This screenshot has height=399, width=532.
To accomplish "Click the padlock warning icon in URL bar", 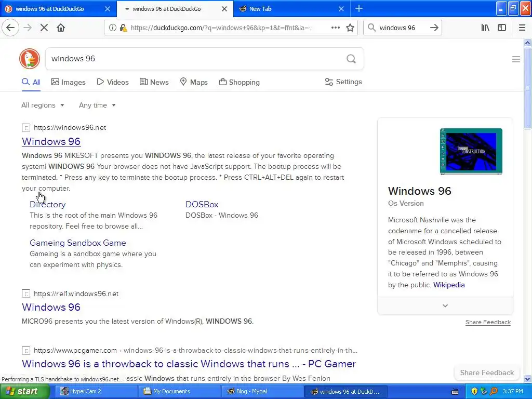I will [x=123, y=28].
